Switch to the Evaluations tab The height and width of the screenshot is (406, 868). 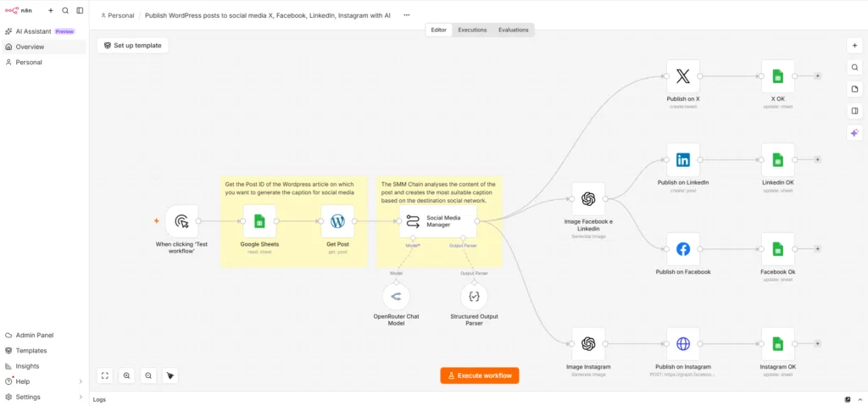click(513, 30)
